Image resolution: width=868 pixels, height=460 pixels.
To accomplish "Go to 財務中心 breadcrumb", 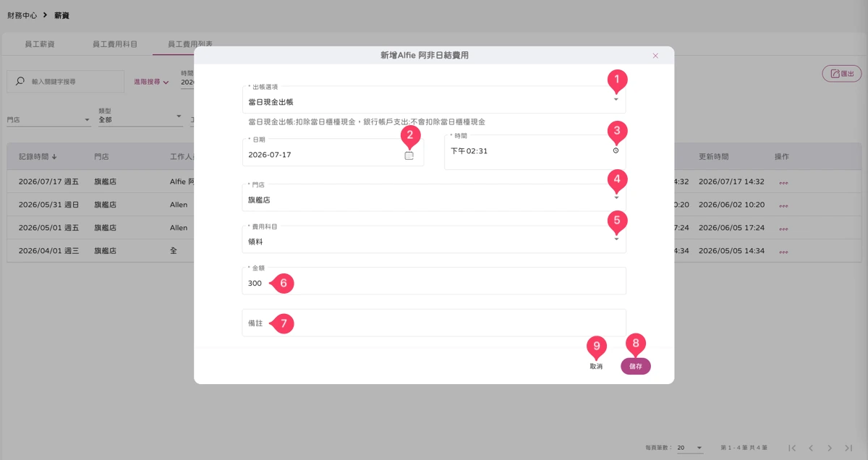I will coord(22,15).
